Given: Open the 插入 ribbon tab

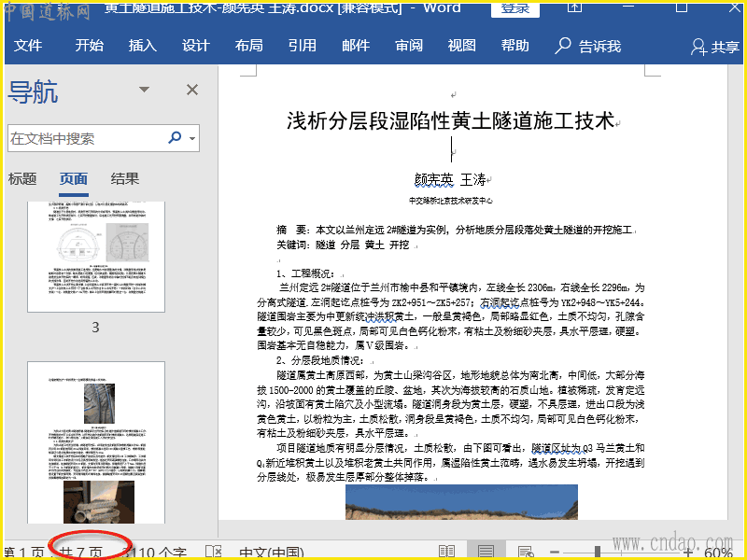Looking at the screenshot, I should pos(143,46).
